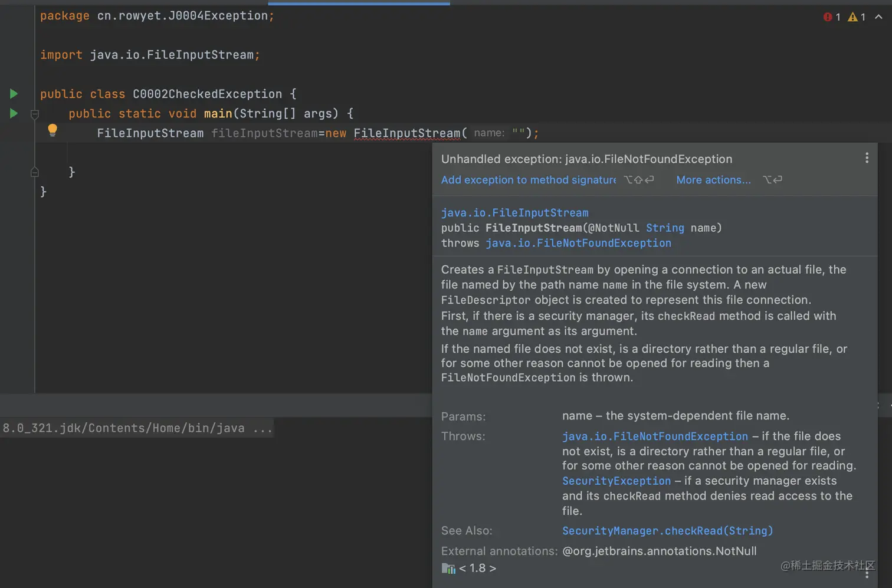Screen dimensions: 892x588
Task: Expand the folded java command line
Action: coord(262,428)
